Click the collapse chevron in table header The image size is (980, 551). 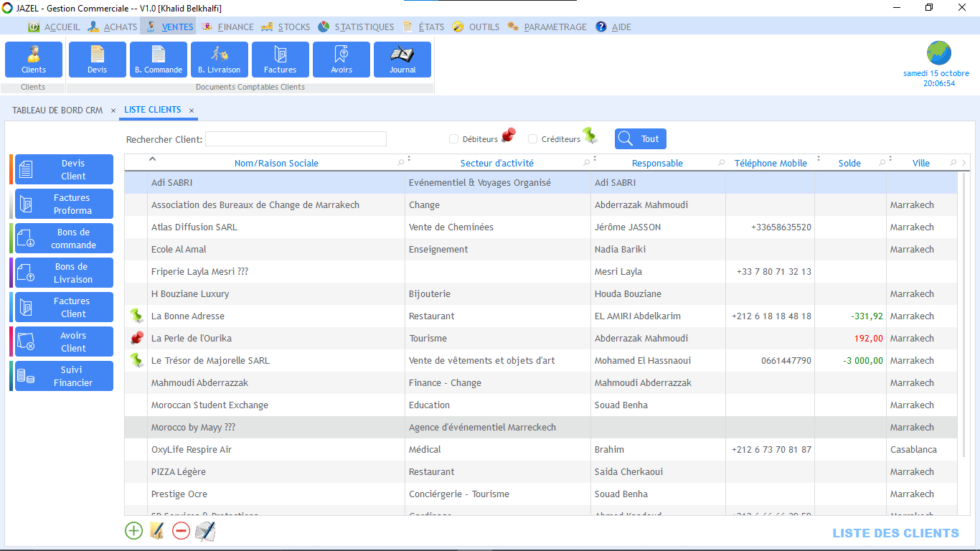[152, 159]
